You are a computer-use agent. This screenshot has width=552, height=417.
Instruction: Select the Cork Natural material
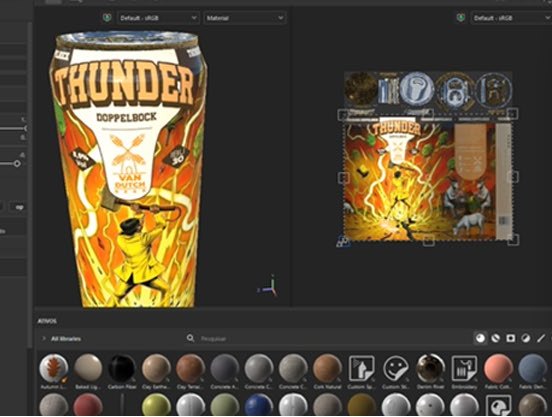point(327,368)
